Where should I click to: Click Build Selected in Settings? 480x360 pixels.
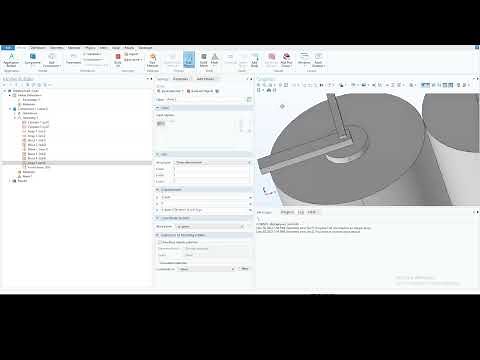[169, 91]
